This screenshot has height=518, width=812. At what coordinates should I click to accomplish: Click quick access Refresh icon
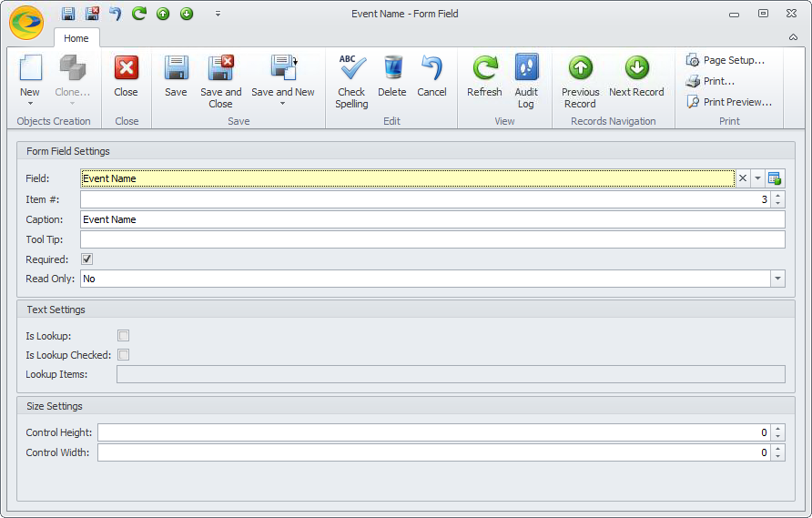138,14
